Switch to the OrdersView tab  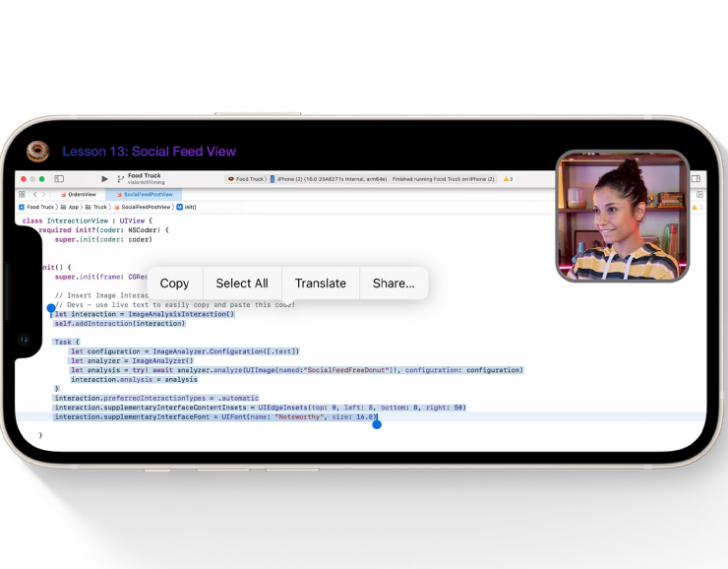(x=81, y=195)
